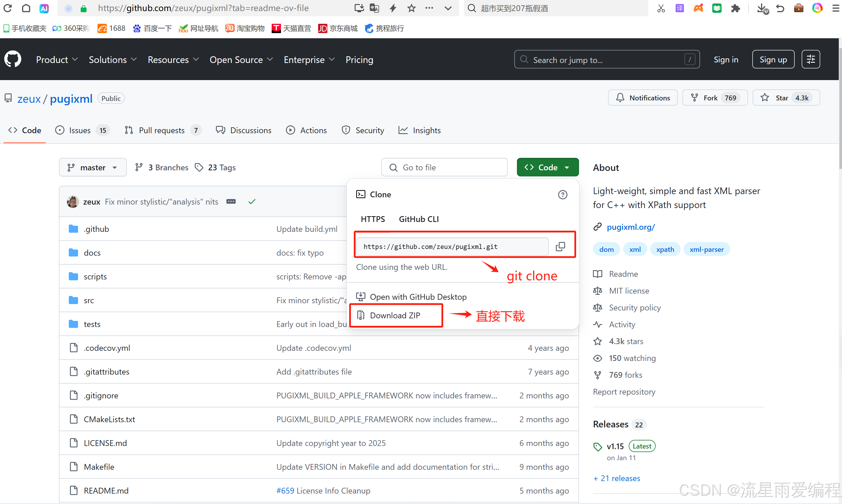Click the xpath topic tag

coord(665,250)
